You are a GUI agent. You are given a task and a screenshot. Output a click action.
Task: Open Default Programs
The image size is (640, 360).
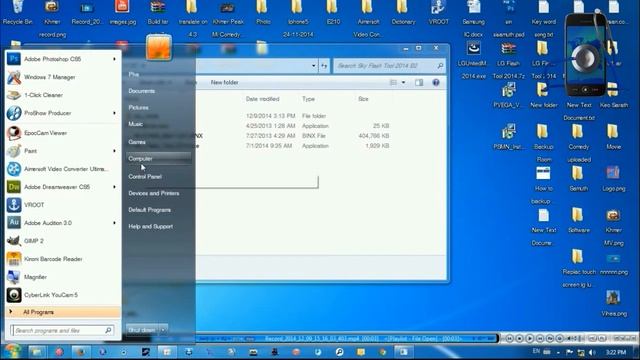(149, 210)
